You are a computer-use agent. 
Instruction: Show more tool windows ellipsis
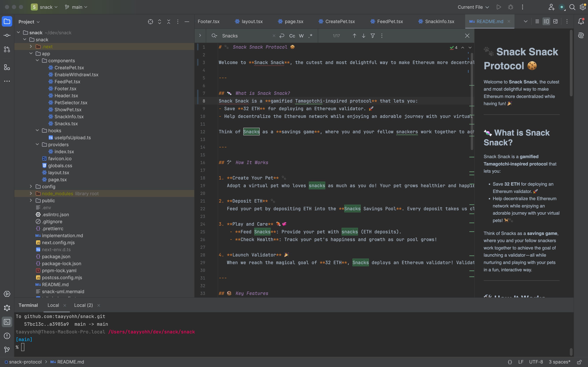click(7, 81)
